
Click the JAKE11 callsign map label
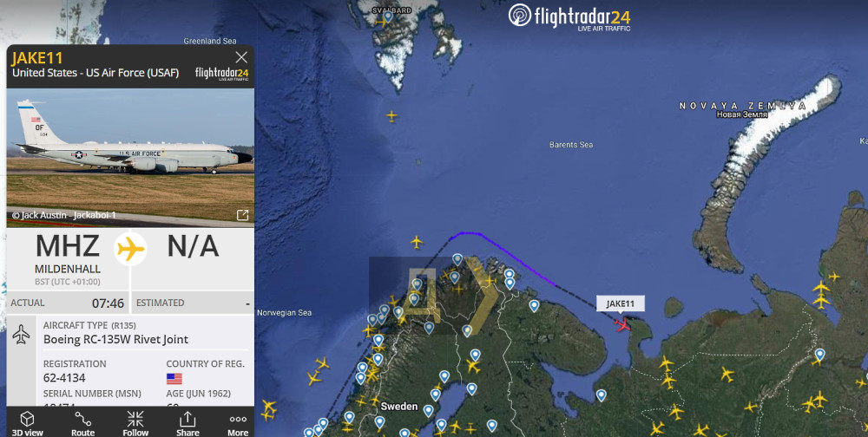[620, 303]
